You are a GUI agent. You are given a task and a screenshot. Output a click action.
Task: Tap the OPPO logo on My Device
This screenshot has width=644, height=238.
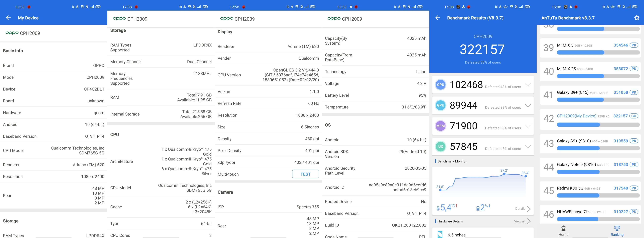tap(12, 33)
